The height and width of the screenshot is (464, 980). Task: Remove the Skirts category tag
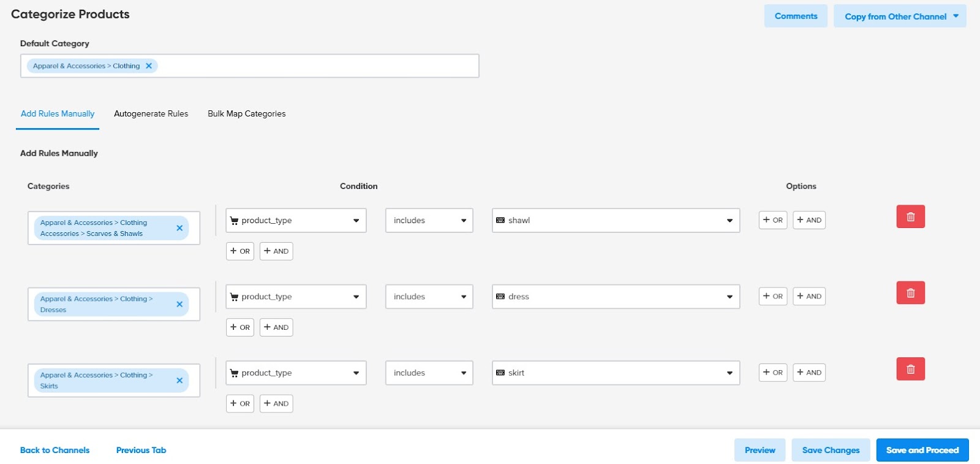179,381
